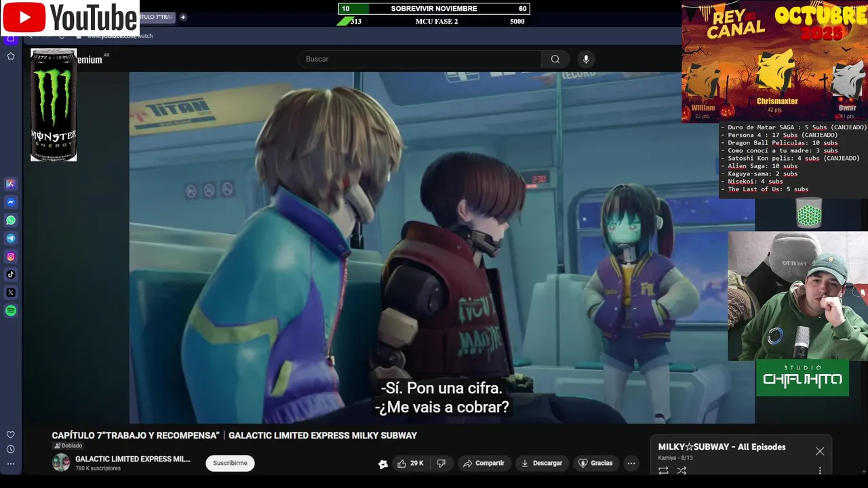Open the heart pinboard icon in sidebar
Screen dimensions: 868x488
11,434
